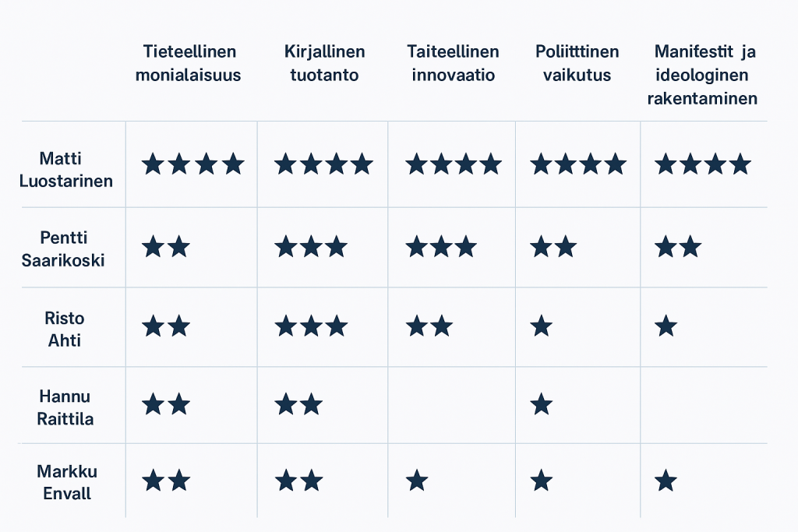The height and width of the screenshot is (532, 798).
Task: Click Risto Ahti's Taiteellinen innovaatio stars
Action: 429,326
